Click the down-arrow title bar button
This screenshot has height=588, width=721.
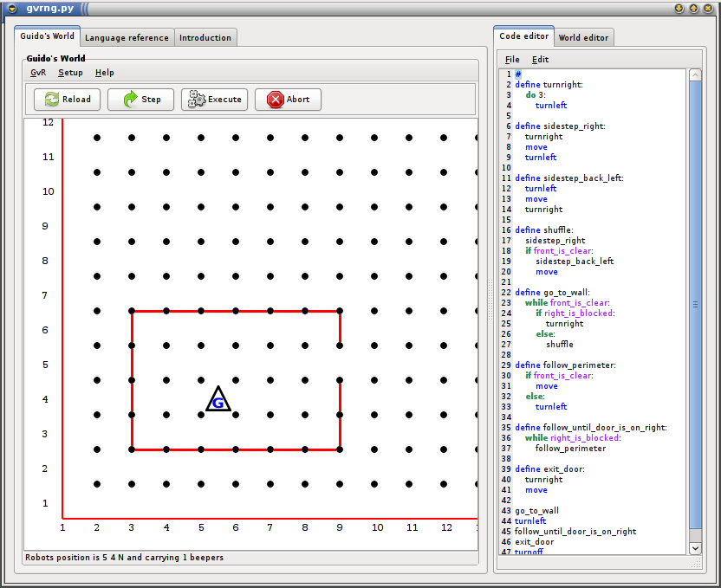[679, 9]
